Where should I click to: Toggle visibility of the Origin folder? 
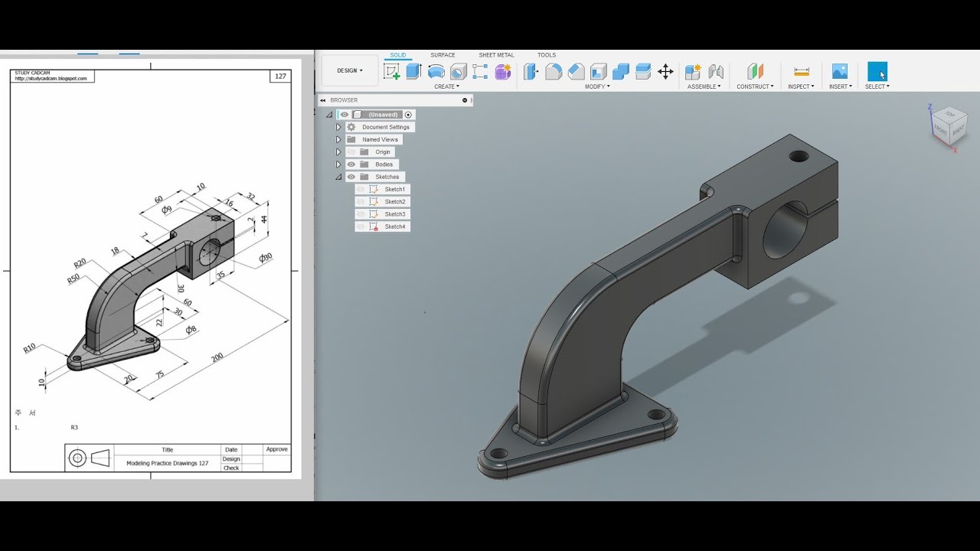351,152
